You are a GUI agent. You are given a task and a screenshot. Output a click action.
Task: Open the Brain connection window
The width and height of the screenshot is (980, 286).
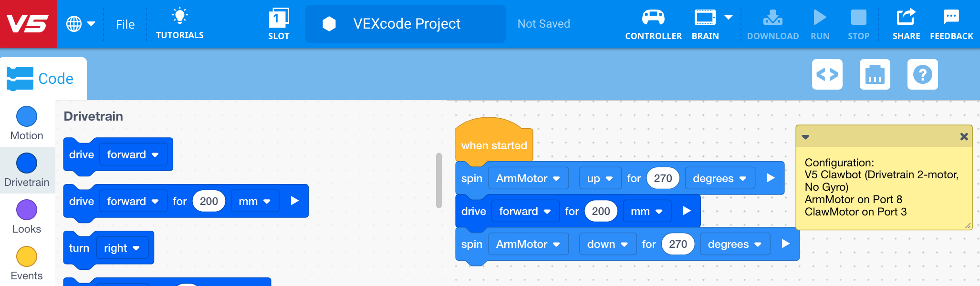[705, 22]
